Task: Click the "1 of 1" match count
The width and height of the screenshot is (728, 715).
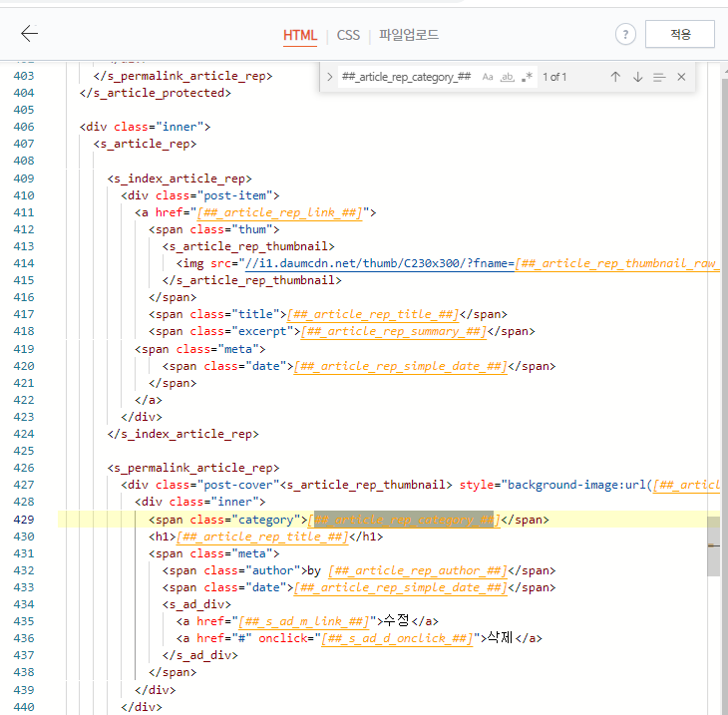Action: coord(554,77)
